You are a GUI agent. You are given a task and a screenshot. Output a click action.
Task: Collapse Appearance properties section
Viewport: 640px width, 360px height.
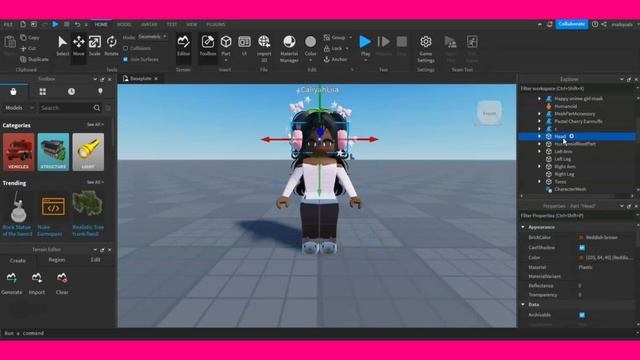523,227
